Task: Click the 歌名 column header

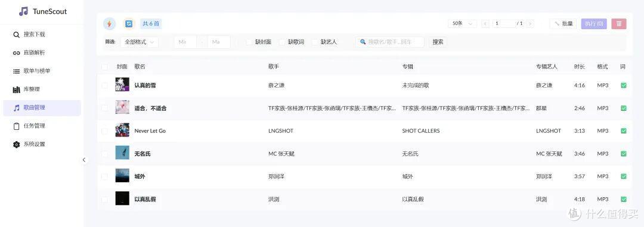Action: [140, 67]
